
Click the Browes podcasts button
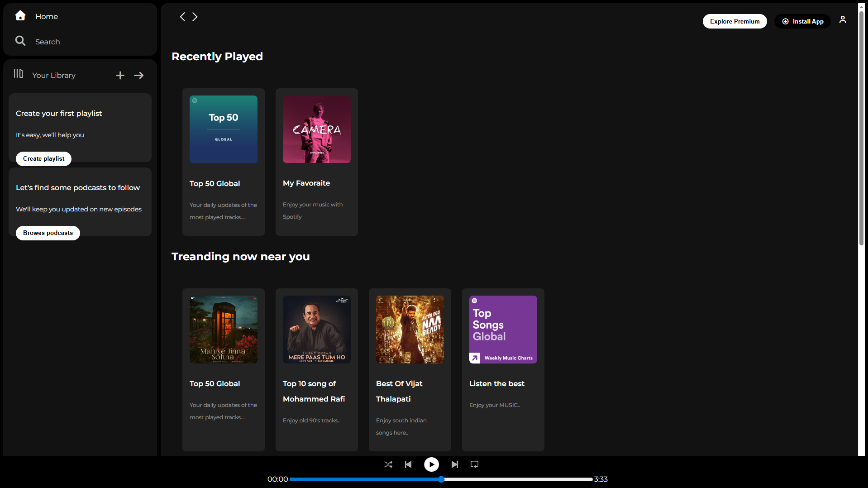click(48, 233)
